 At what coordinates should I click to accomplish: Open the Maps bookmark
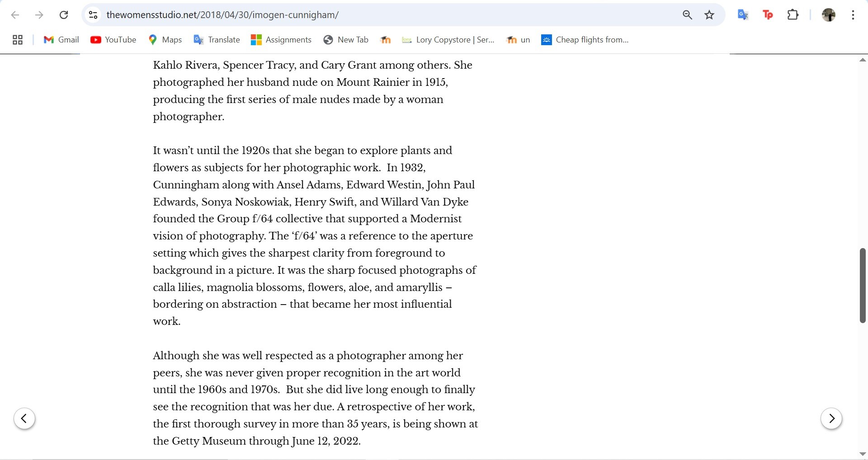pyautogui.click(x=165, y=40)
